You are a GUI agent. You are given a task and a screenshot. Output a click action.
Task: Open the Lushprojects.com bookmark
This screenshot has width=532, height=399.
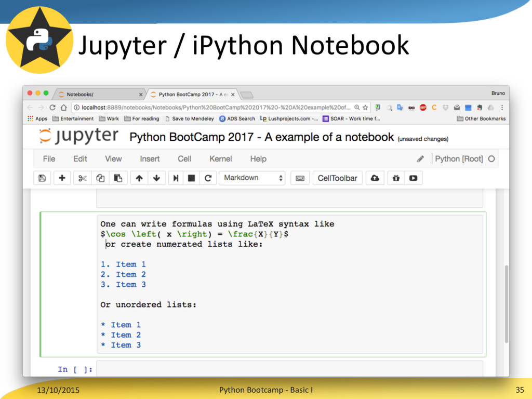289,119
